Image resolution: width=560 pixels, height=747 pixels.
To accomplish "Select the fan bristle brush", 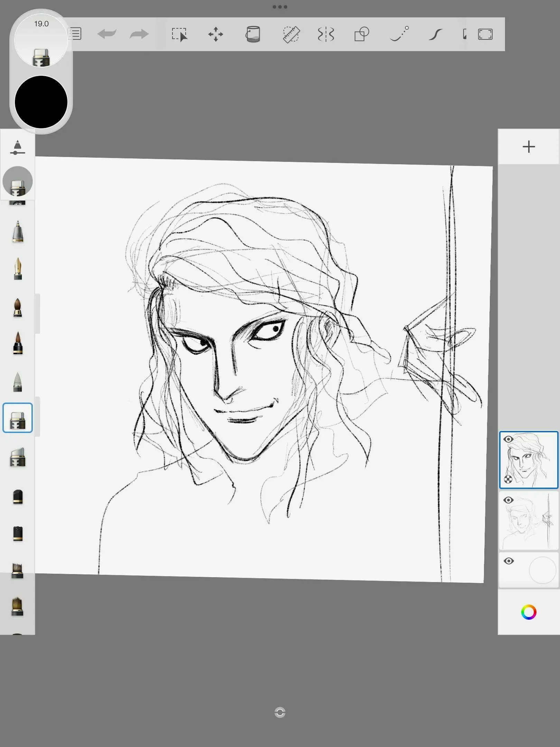I will [18, 607].
